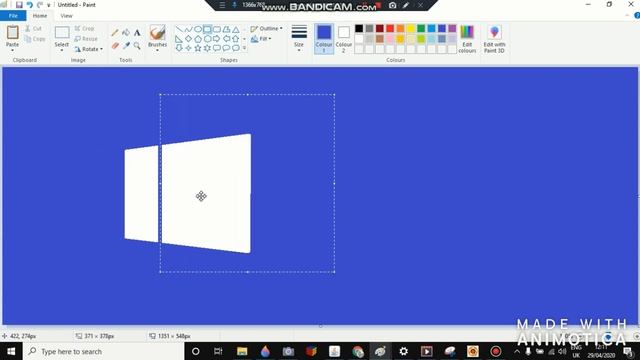This screenshot has height=360, width=640.
Task: Select the Eraser tool
Action: tap(115, 46)
